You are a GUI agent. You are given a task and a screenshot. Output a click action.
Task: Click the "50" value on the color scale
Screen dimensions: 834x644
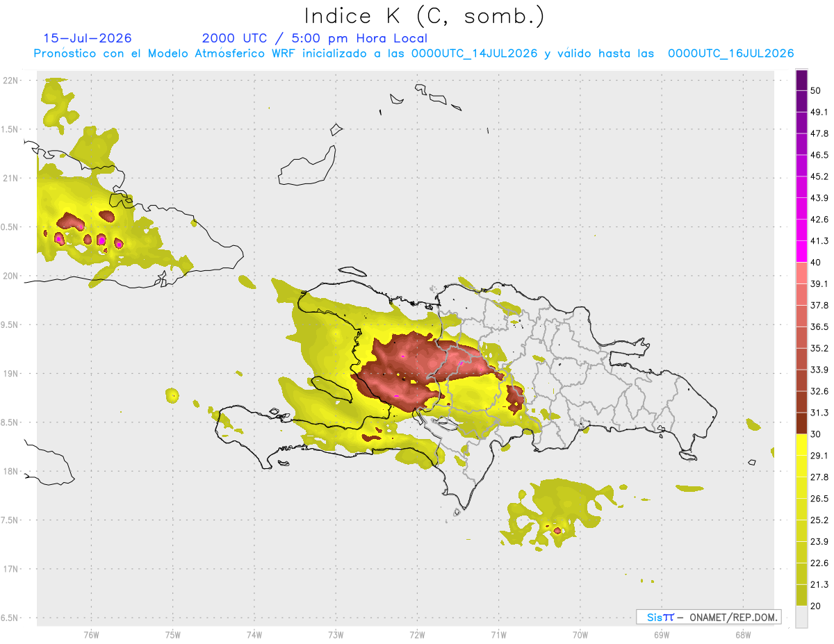coord(816,91)
